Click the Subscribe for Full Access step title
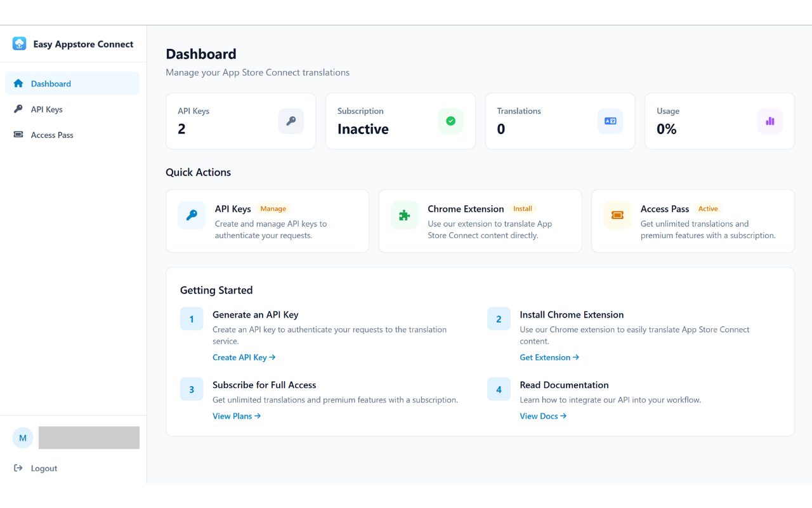812x508 pixels. 265,385
